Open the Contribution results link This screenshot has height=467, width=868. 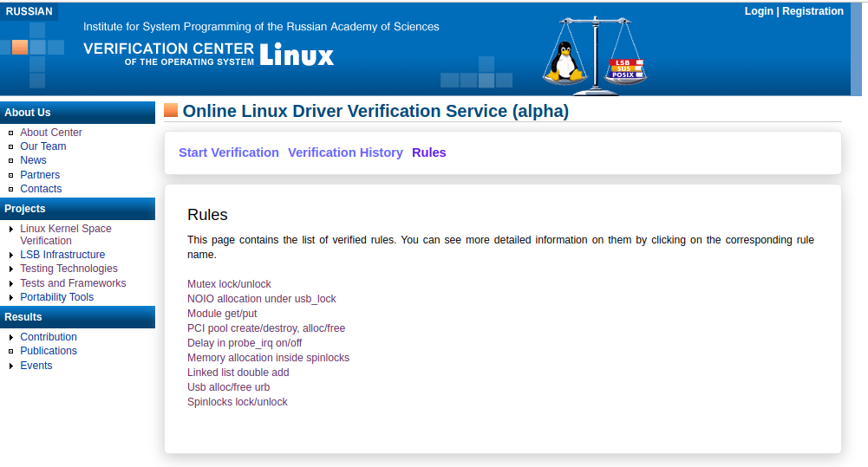pyautogui.click(x=49, y=337)
